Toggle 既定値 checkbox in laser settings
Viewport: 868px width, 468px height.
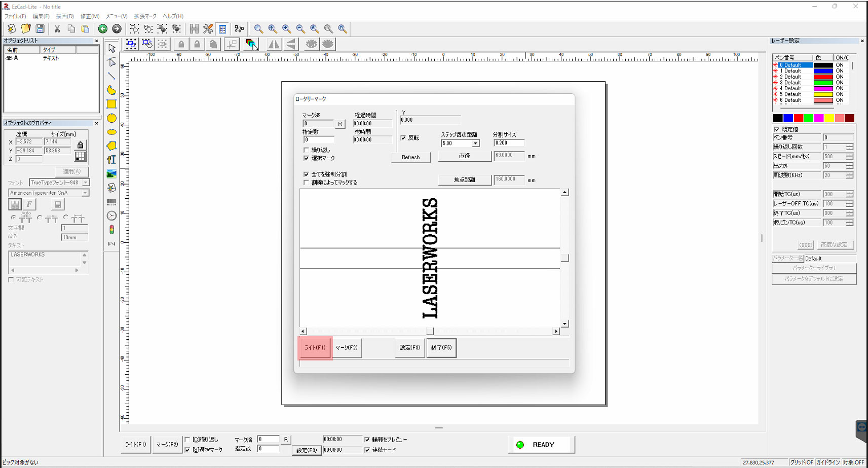pos(777,129)
